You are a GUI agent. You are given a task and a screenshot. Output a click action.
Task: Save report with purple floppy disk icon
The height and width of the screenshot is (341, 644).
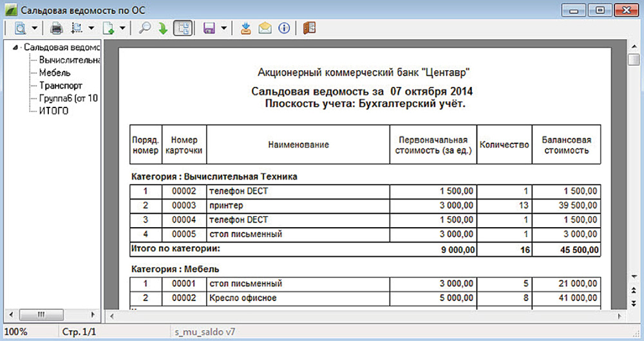coord(209,28)
